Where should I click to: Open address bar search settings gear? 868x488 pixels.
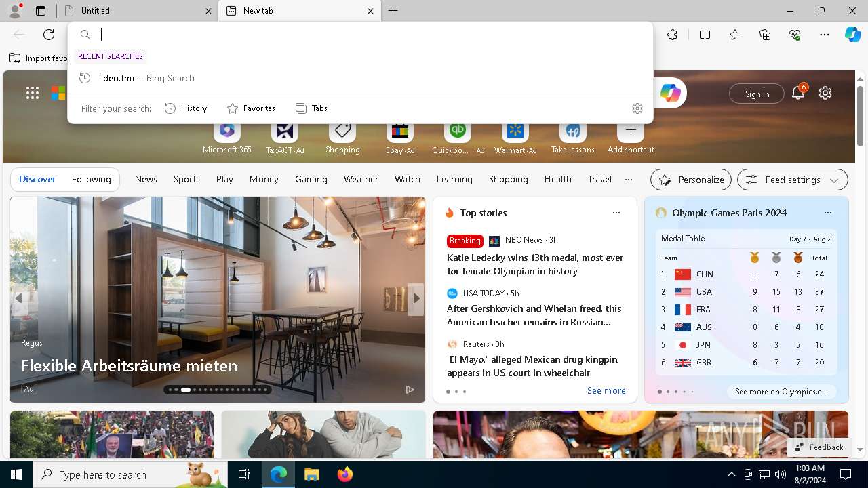(x=637, y=108)
